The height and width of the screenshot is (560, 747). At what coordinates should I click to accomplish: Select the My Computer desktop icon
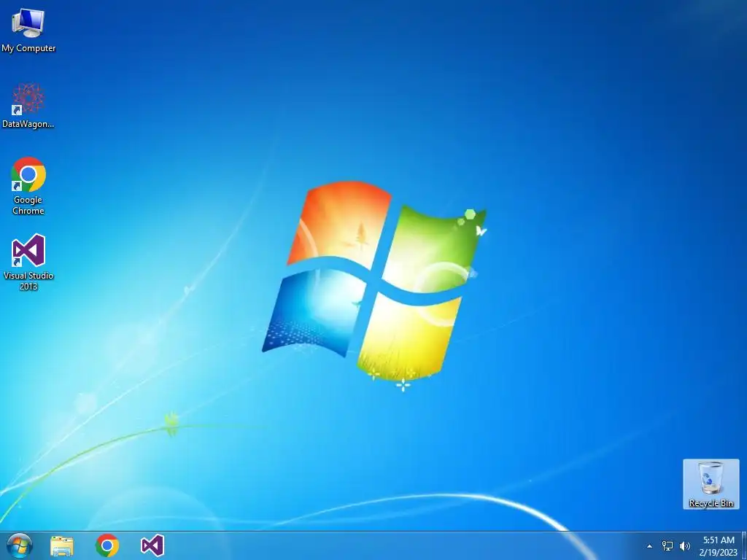pos(28,31)
